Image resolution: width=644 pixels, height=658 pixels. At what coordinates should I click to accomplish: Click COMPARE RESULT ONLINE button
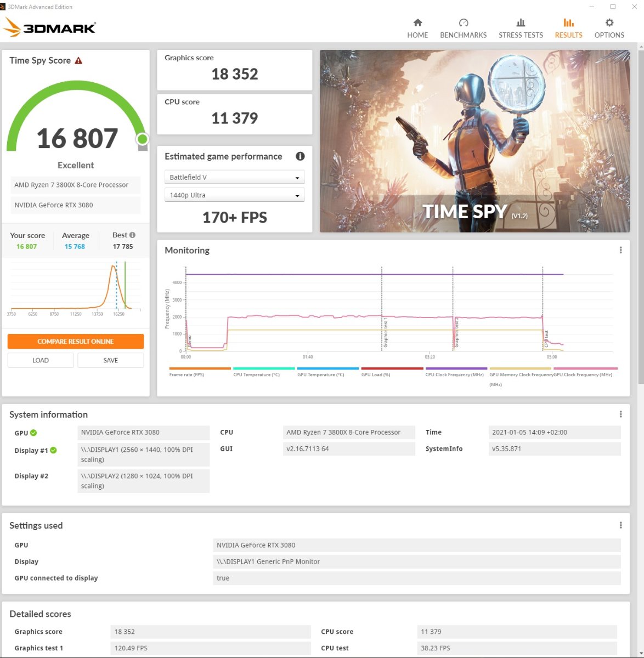pyautogui.click(x=76, y=341)
